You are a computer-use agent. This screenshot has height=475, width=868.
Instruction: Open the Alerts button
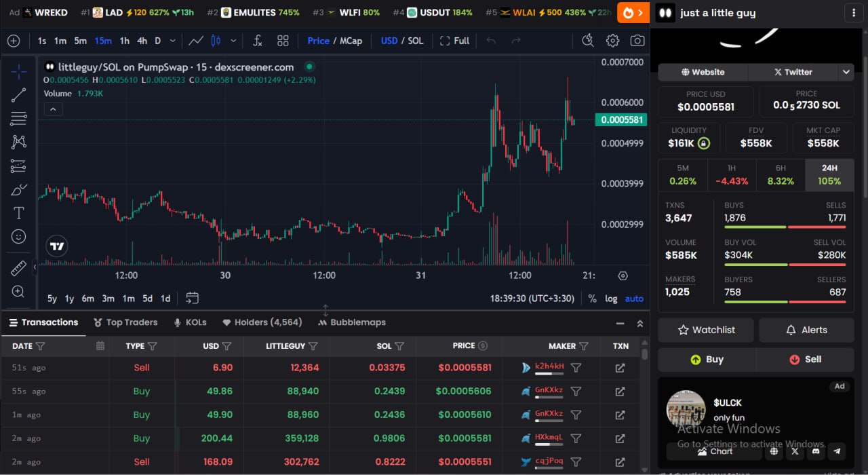pos(806,330)
